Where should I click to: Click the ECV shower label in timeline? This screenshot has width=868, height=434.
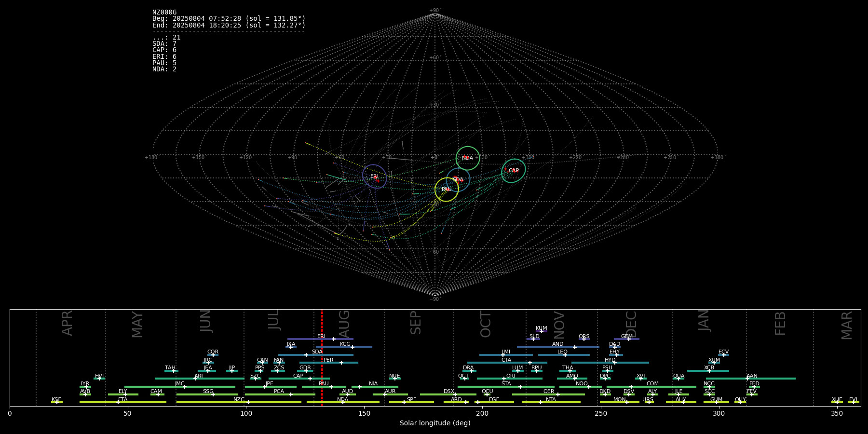pos(724,352)
